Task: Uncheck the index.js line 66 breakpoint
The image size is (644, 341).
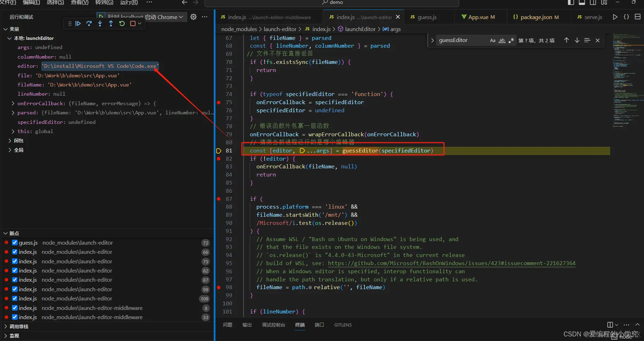Action: tap(15, 252)
